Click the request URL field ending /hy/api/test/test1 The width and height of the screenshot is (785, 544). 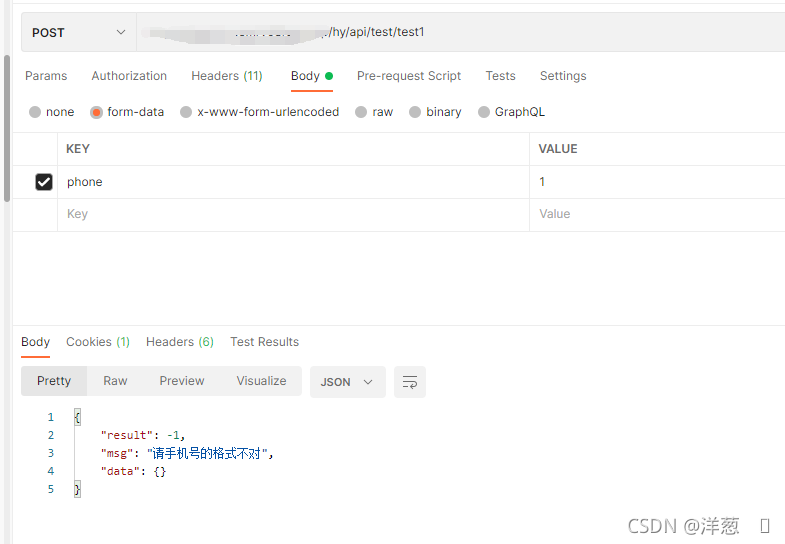(461, 33)
